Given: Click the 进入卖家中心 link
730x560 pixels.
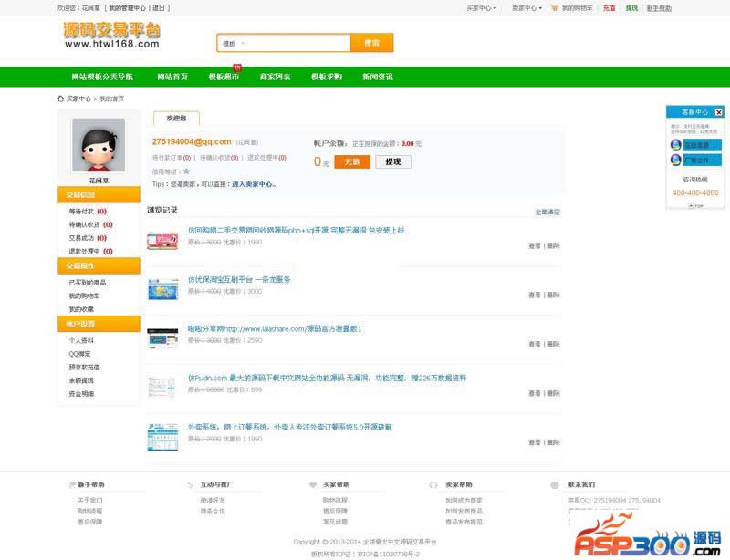Looking at the screenshot, I should pos(254,184).
